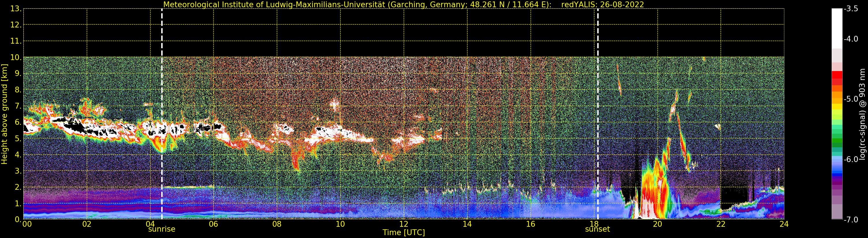Click time tick label '22'
The width and height of the screenshot is (868, 238).
point(721,224)
